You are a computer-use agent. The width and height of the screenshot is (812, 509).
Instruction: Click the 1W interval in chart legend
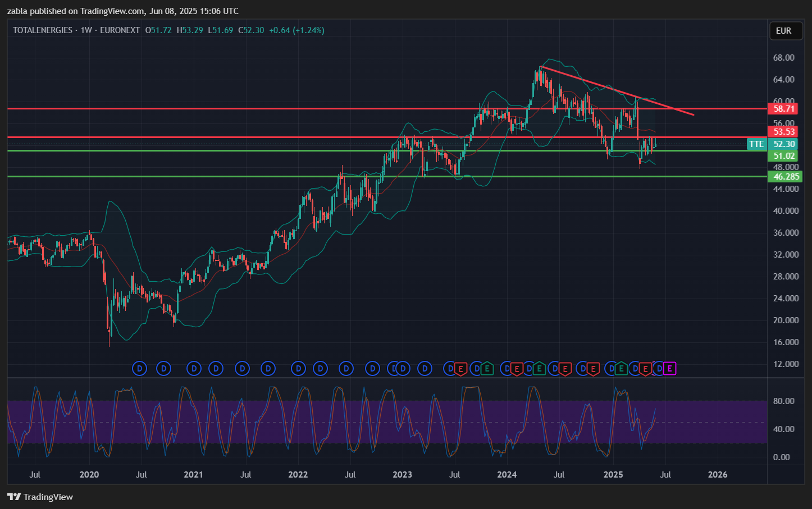pyautogui.click(x=86, y=30)
